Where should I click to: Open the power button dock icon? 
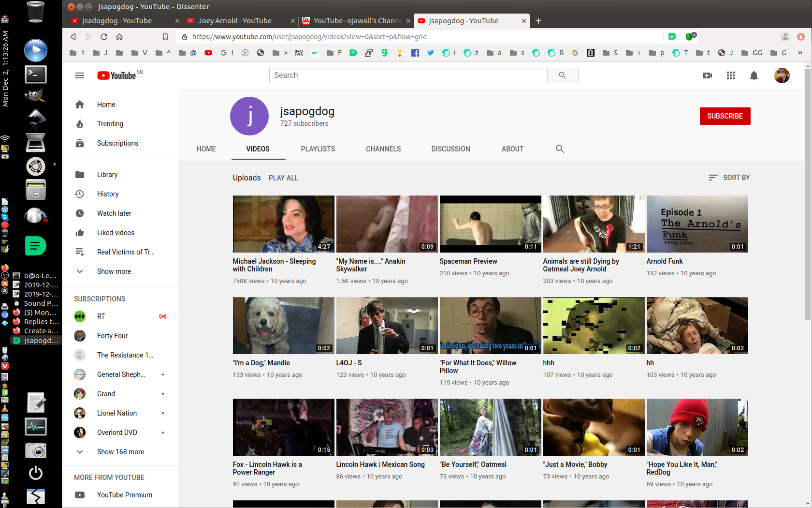[36, 473]
